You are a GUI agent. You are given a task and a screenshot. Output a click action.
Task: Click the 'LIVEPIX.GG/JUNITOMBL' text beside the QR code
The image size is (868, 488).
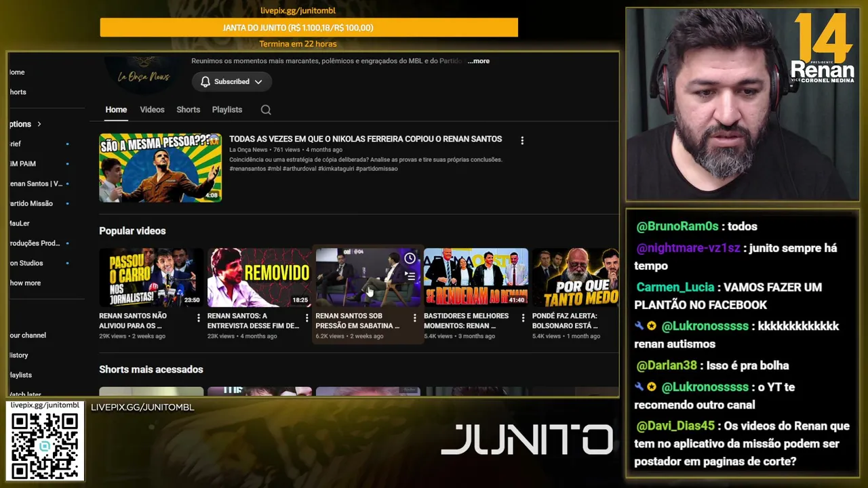142,407
